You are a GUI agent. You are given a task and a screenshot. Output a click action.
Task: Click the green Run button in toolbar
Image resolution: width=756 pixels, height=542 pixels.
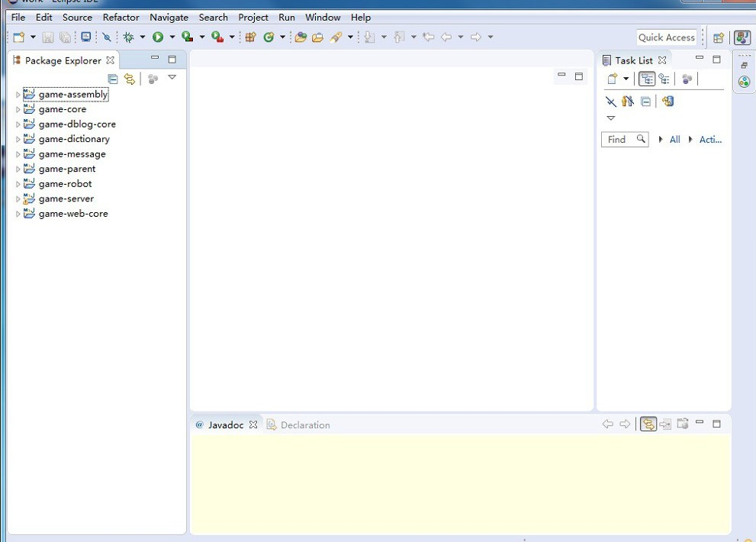click(158, 37)
